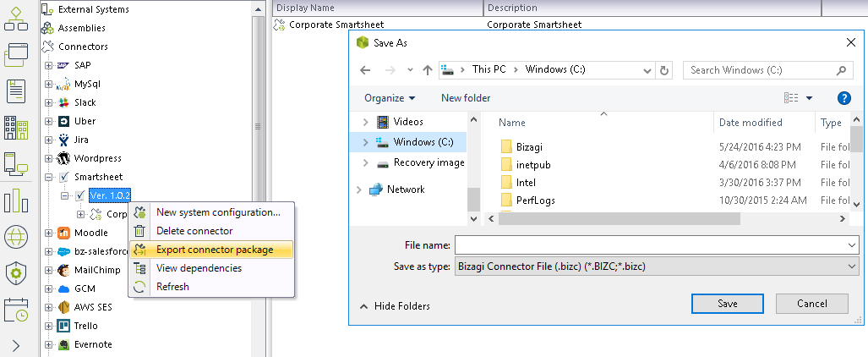The image size is (868, 357).
Task: Click the Evernote connector icon
Action: [63, 344]
